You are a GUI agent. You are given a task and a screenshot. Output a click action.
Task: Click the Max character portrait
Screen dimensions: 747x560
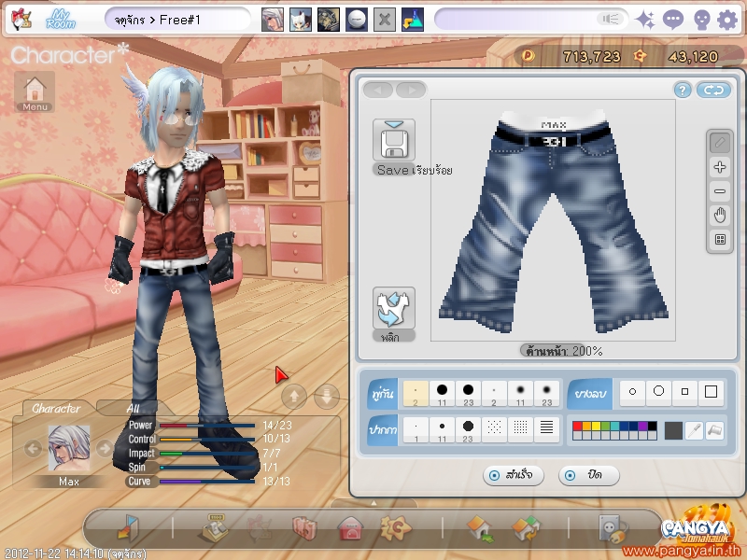pos(69,449)
